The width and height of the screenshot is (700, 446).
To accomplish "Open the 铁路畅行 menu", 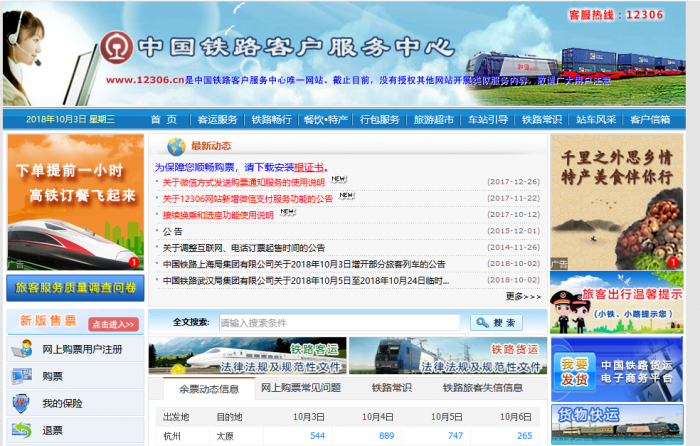I will (x=271, y=120).
